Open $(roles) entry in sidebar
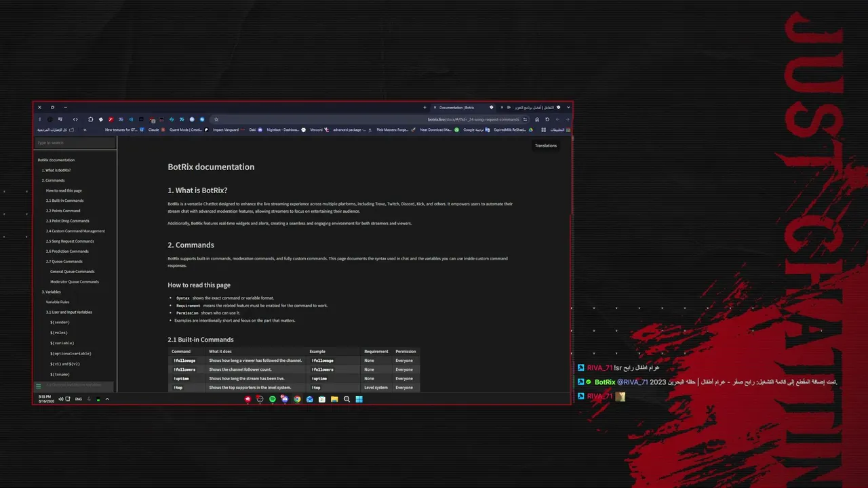 point(59,333)
